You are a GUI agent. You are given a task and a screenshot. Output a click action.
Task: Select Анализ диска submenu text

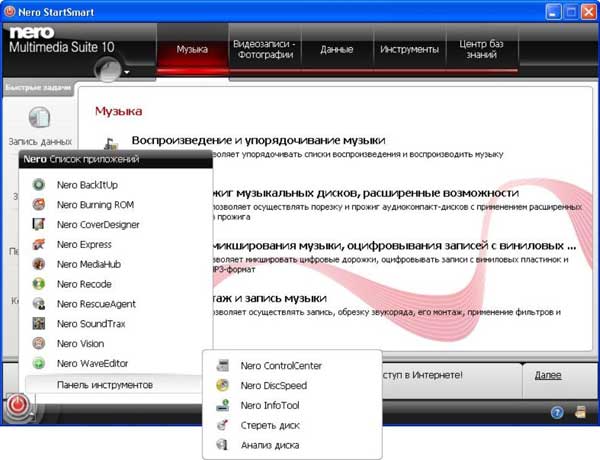[270, 445]
